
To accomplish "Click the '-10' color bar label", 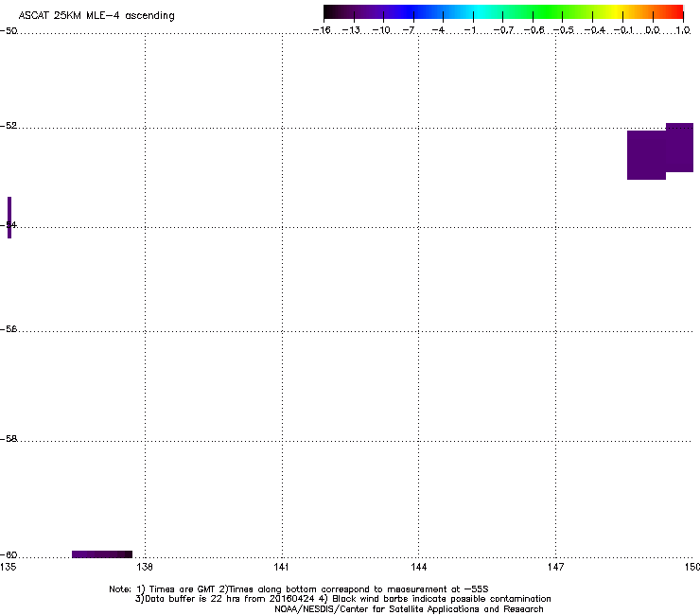I will 381,30.
